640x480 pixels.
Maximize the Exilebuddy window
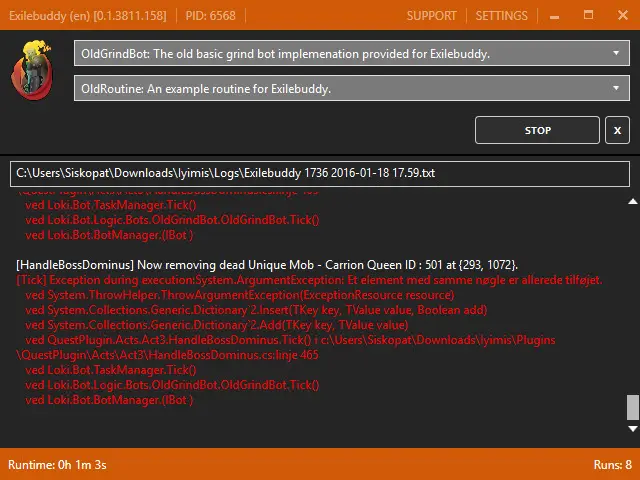coord(588,16)
